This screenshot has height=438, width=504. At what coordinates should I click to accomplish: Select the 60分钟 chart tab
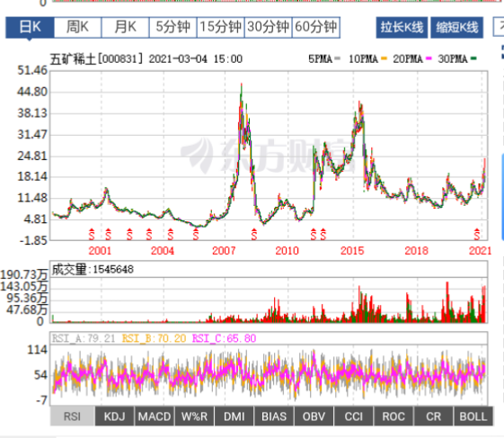tap(316, 27)
